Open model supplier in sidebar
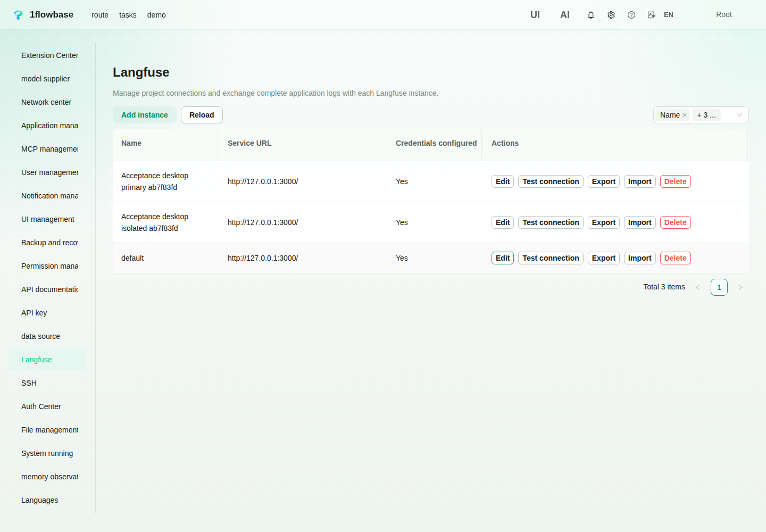The image size is (766, 532). (48, 79)
